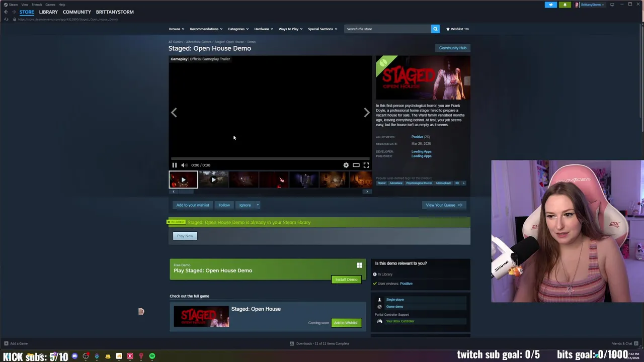The image size is (644, 362).
Task: Expand the Categories dropdown
Action: click(x=238, y=29)
